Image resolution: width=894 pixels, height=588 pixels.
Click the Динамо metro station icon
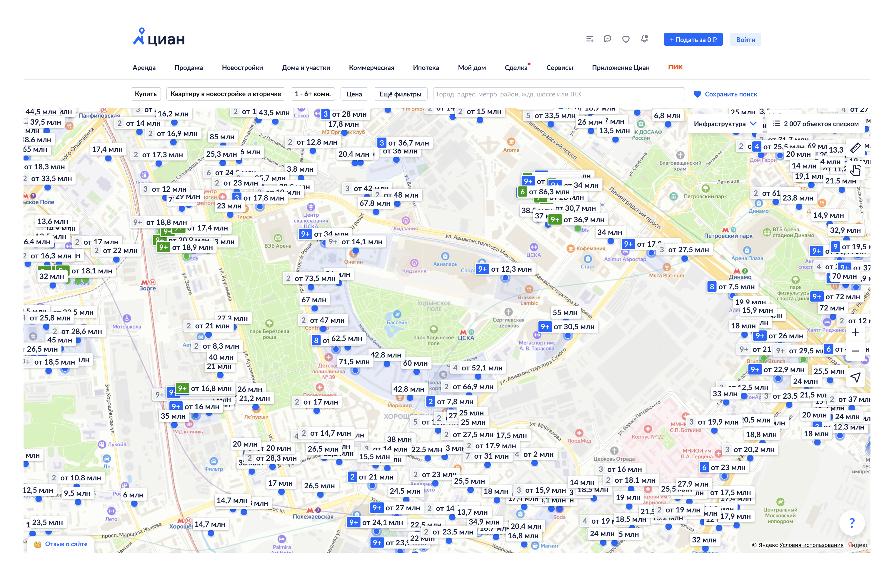click(x=740, y=271)
